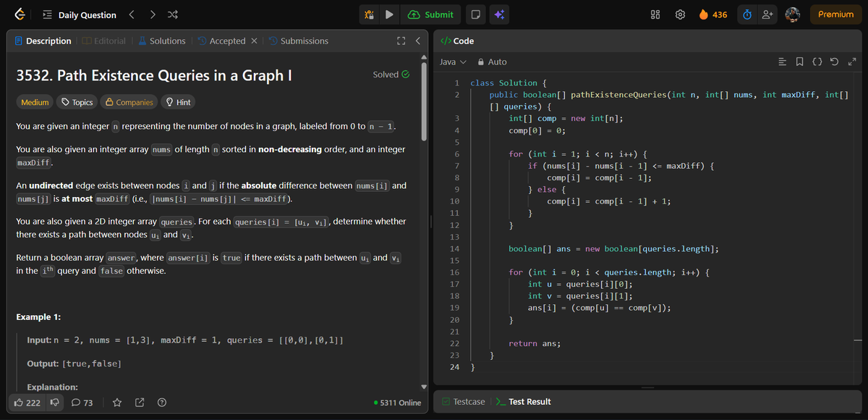Image resolution: width=868 pixels, height=420 pixels.
Task: Click the problem title text
Action: [x=153, y=75]
